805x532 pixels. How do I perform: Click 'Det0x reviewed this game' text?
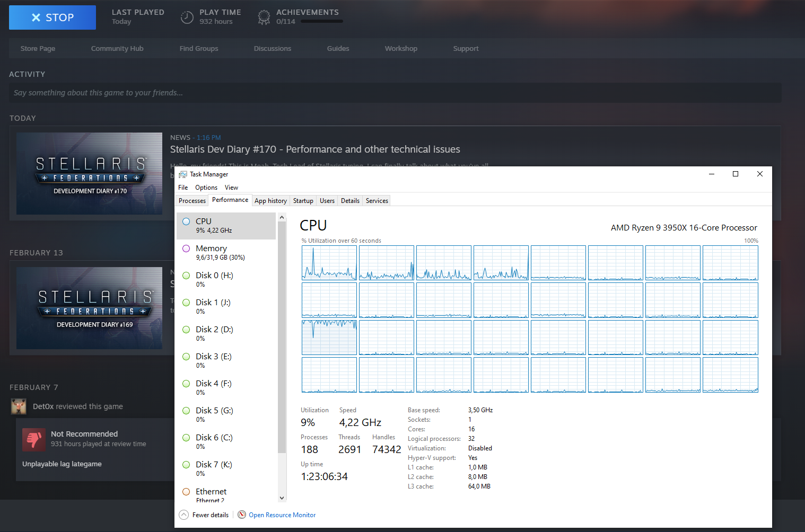[x=78, y=406]
